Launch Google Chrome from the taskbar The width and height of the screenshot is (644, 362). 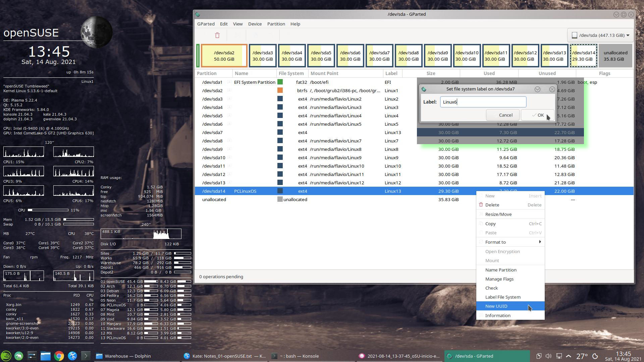coord(59,356)
